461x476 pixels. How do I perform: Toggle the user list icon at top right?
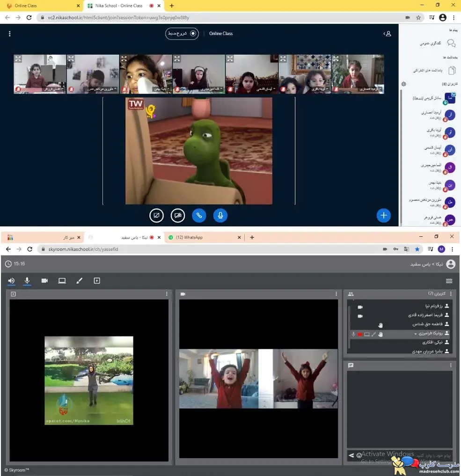[x=387, y=34]
